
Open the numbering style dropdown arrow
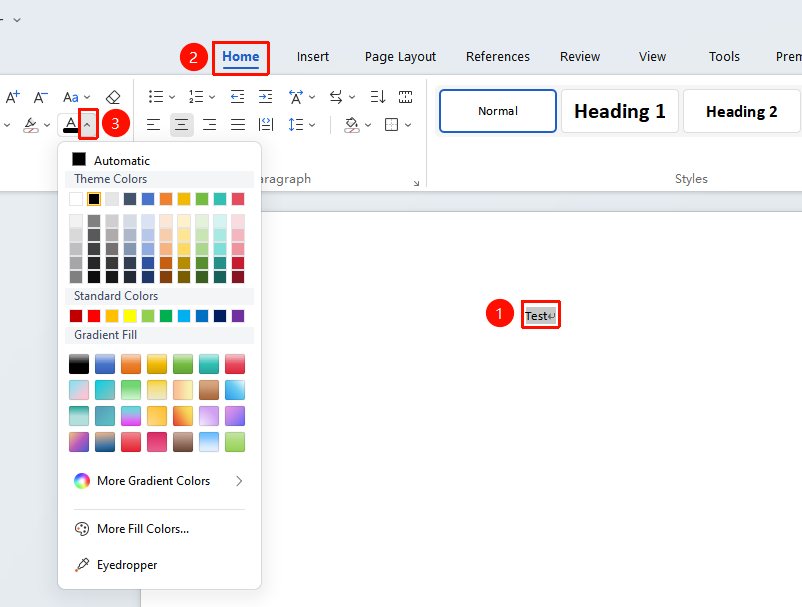(212, 97)
